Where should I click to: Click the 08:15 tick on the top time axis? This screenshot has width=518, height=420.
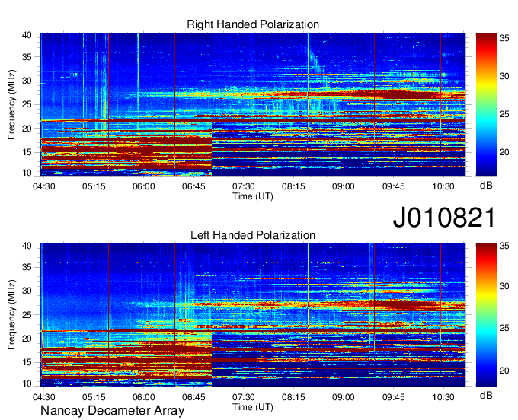293,186
